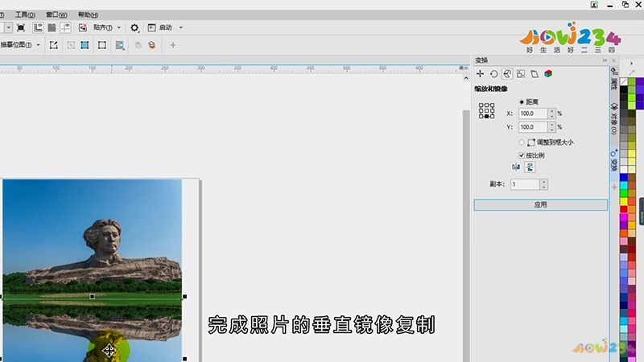
Task: Click the Y scale input field
Action: 533,127
